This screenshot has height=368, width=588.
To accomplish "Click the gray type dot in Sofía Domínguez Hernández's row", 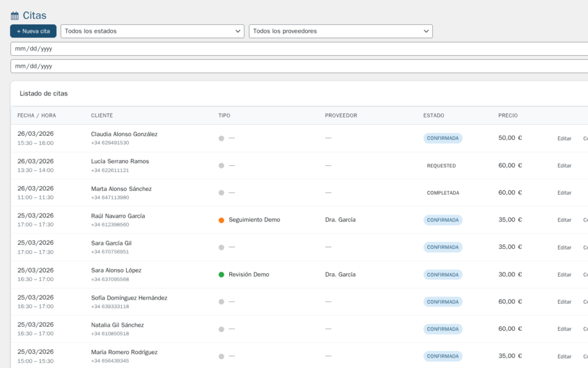I will (221, 301).
